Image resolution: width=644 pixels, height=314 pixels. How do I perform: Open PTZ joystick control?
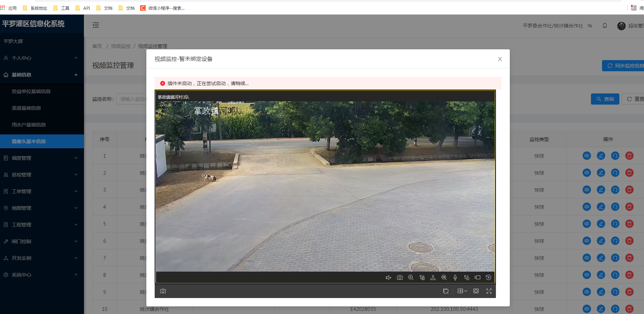(433, 278)
